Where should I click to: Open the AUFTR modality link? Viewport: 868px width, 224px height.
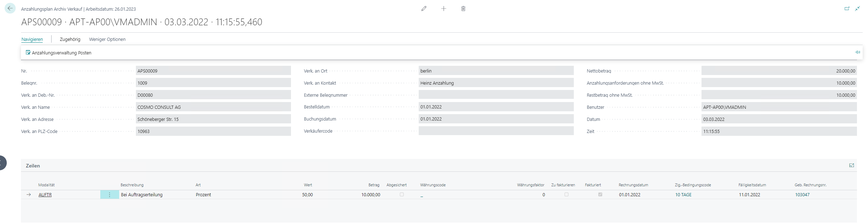point(45,195)
